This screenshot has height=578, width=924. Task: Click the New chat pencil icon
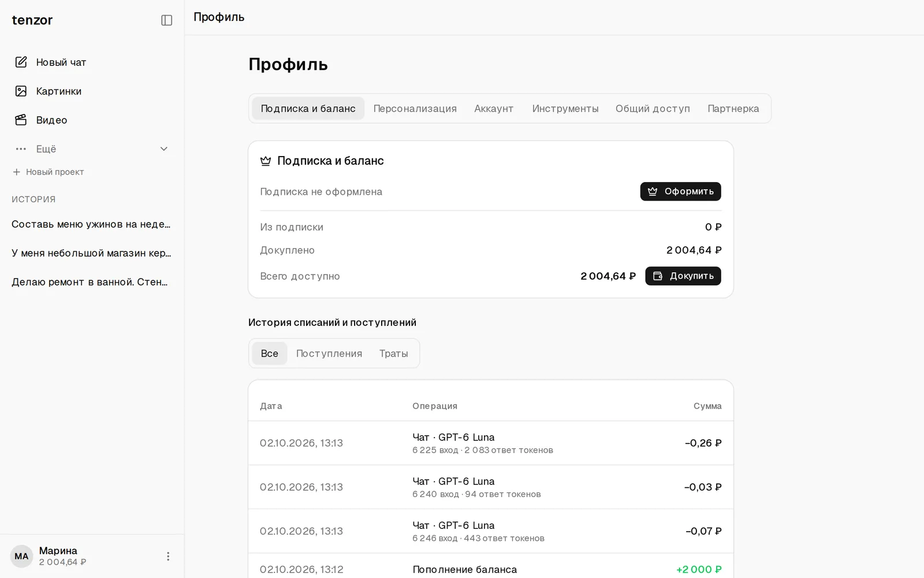tap(21, 62)
